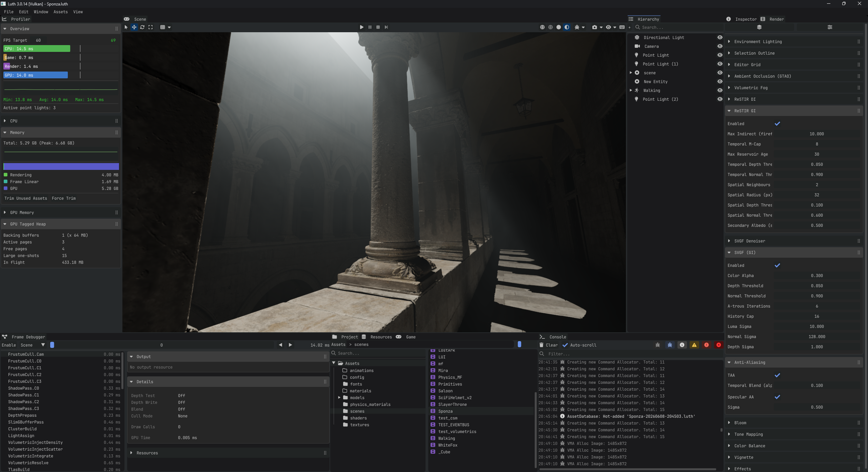Image resolution: width=868 pixels, height=472 pixels.
Task: Add a new entity with the plus icon in Hierarchy
Action: pos(630,27)
